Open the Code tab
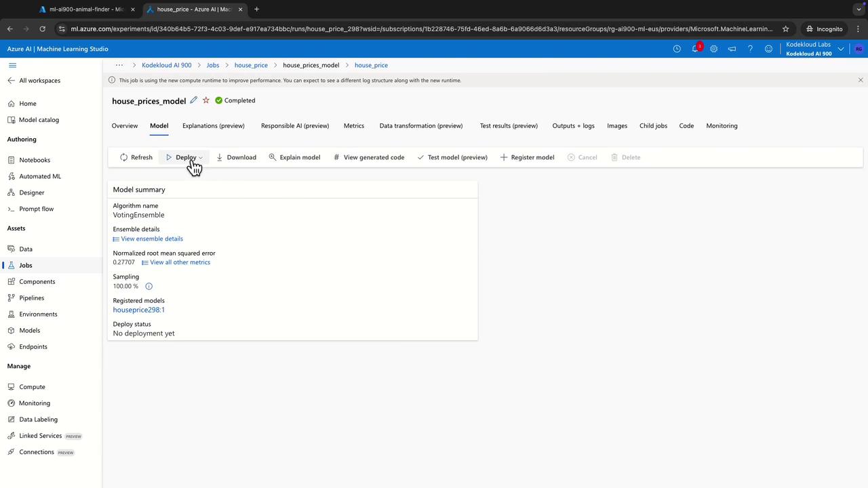This screenshot has width=868, height=488. [686, 125]
